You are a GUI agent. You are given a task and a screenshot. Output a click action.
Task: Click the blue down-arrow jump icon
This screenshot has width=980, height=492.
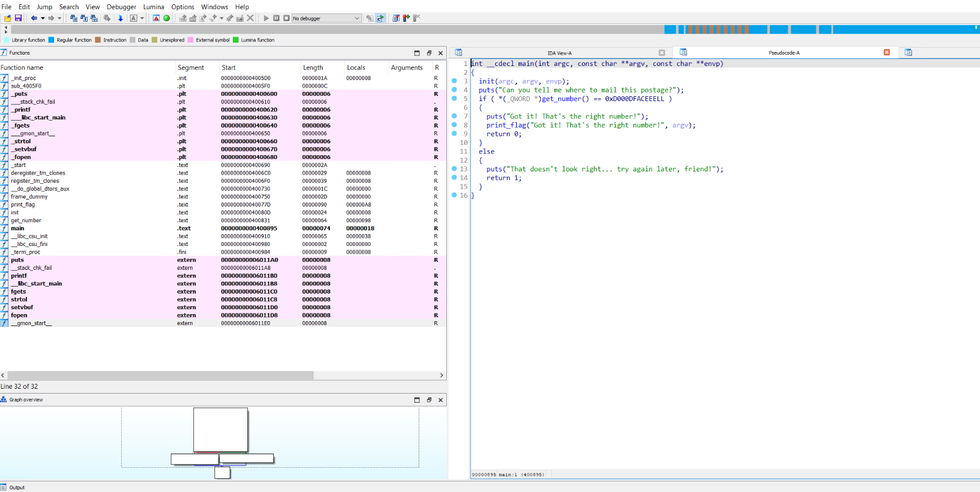[120, 18]
